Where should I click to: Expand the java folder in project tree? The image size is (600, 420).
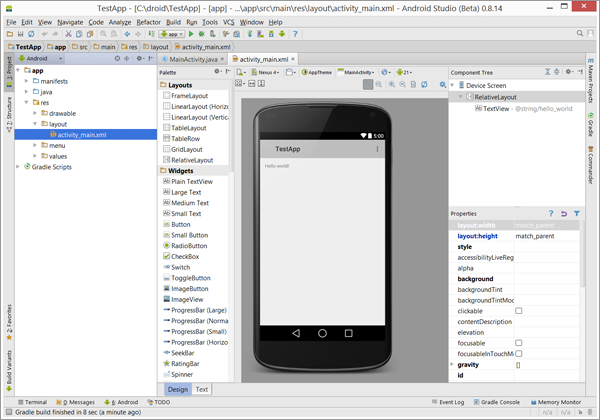point(26,92)
